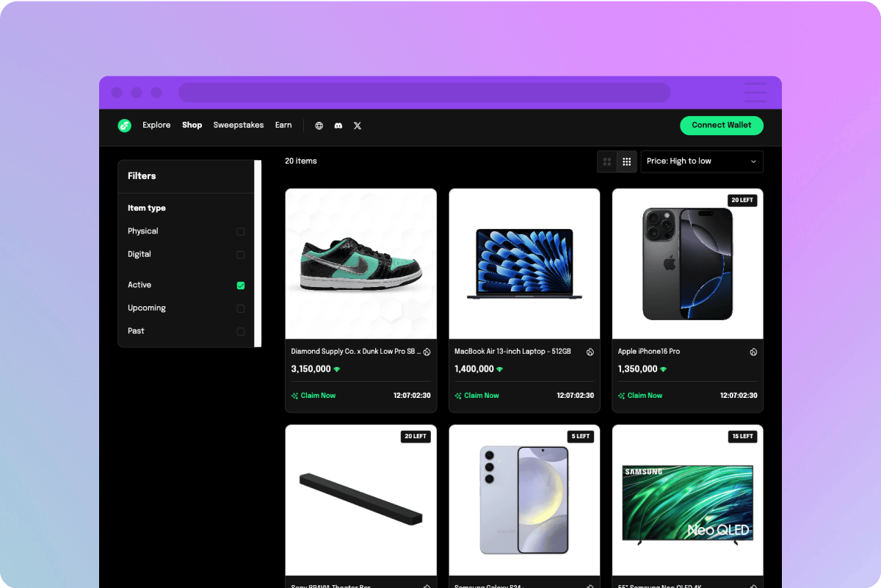Viewport: 881px width, 588px height.
Task: Open the MacBook Air product image
Action: coord(524,264)
